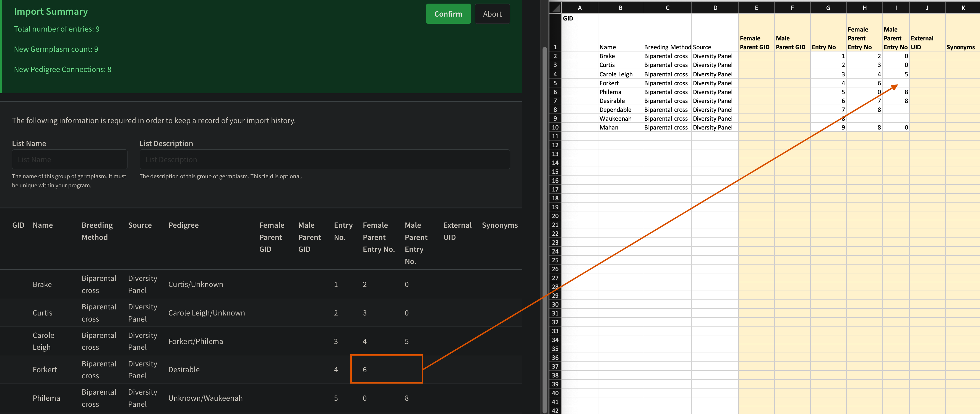Select spreadsheet column K header
Image resolution: width=980 pixels, height=414 pixels.
point(963,8)
